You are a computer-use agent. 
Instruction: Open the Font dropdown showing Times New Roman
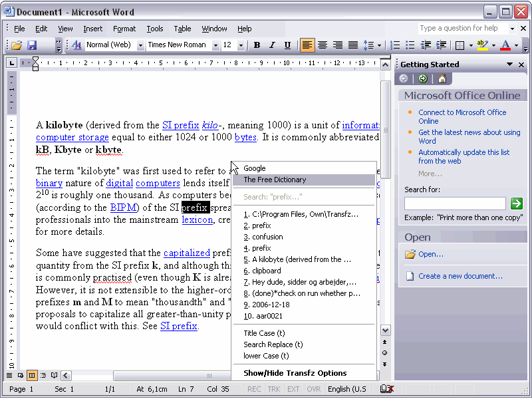[215, 45]
